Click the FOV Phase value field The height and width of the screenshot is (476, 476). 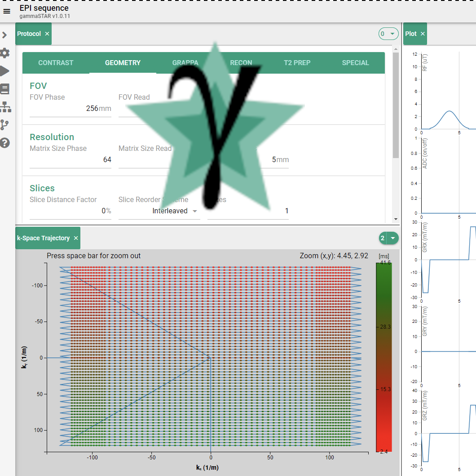click(x=71, y=108)
